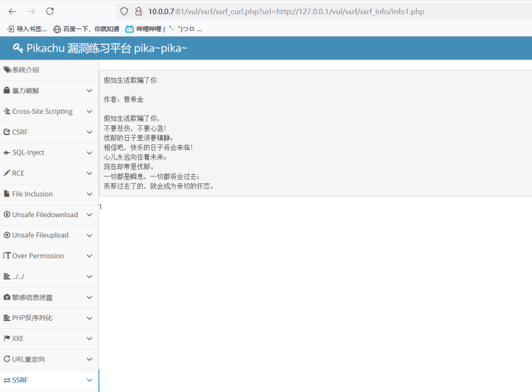Image resolution: width=532 pixels, height=392 pixels.
Task: Click the lock icon beside 暴力破解
Action: 7,91
